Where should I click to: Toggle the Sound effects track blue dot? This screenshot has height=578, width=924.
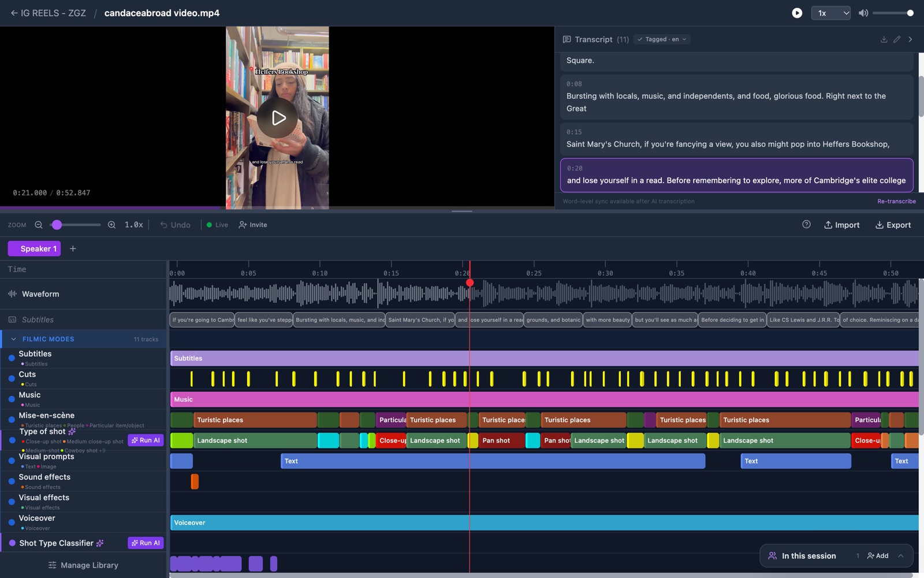tap(12, 481)
